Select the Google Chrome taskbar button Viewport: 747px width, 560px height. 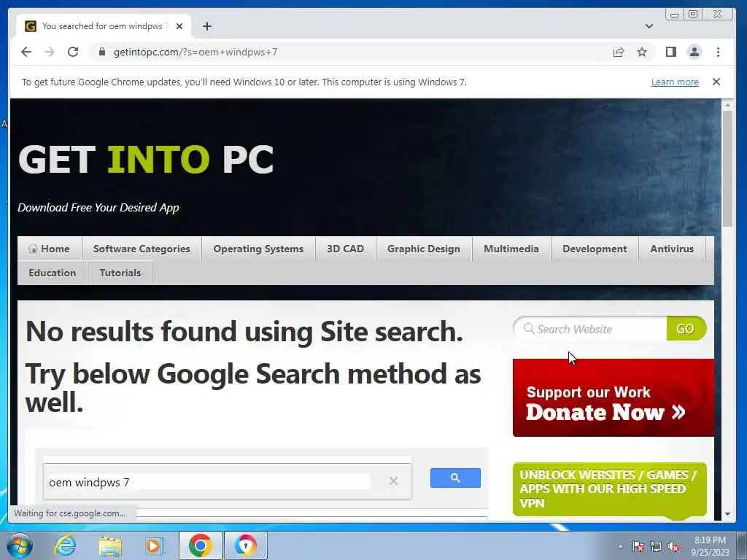[200, 545]
